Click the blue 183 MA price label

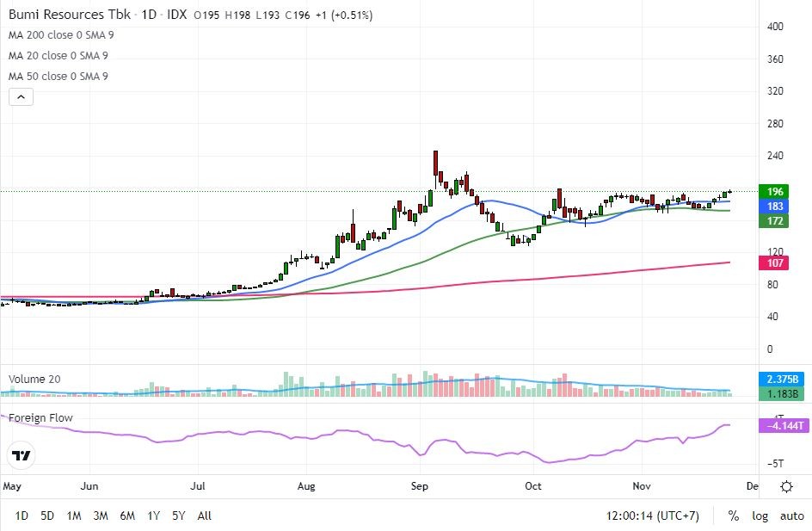(x=773, y=207)
